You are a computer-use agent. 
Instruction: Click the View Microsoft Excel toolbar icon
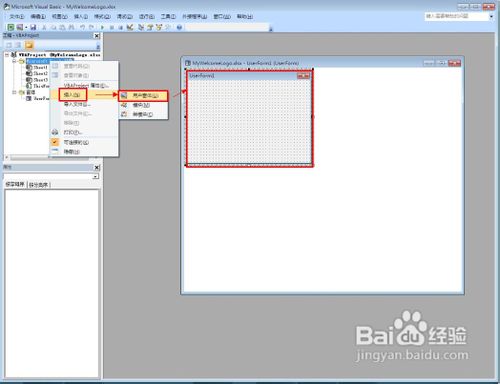click(x=11, y=27)
